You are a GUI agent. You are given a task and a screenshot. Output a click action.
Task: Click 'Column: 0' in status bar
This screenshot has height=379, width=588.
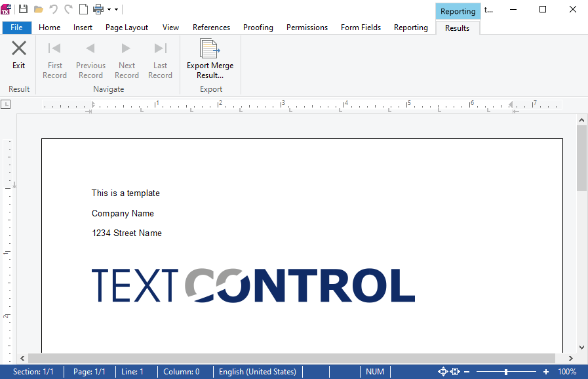182,372
